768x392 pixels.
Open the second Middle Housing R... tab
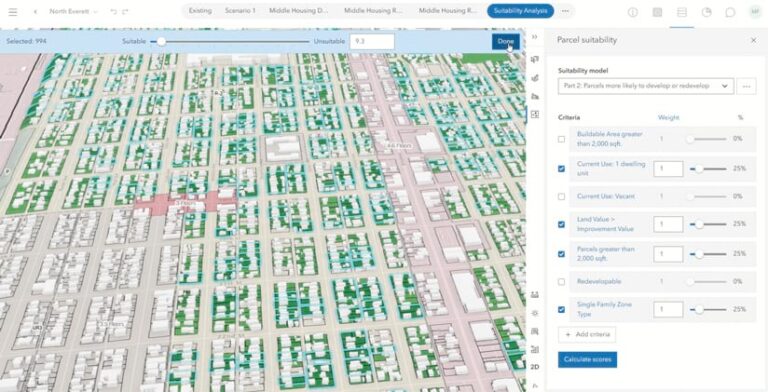pyautogui.click(x=373, y=11)
